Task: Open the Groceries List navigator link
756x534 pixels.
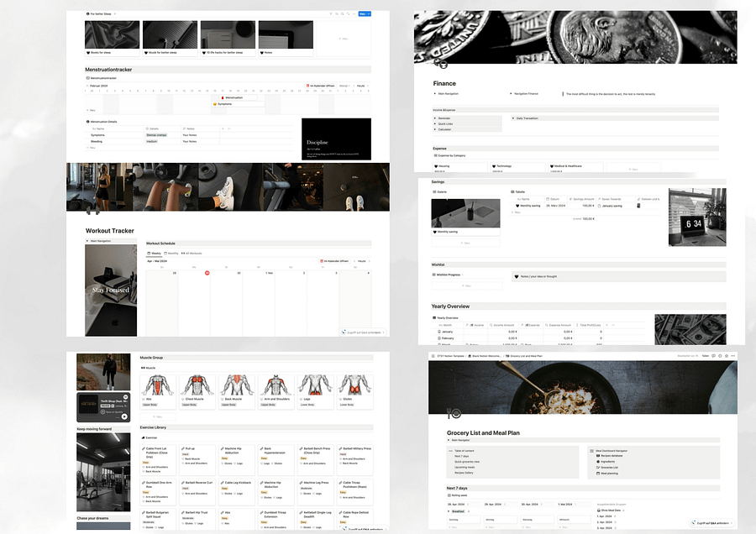Action: click(607, 468)
